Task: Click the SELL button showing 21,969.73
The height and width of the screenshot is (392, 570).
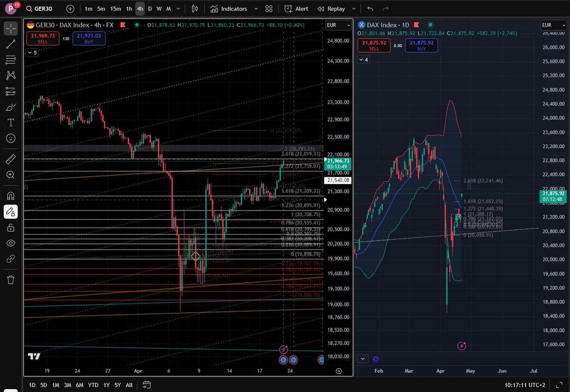Action: [x=42, y=38]
